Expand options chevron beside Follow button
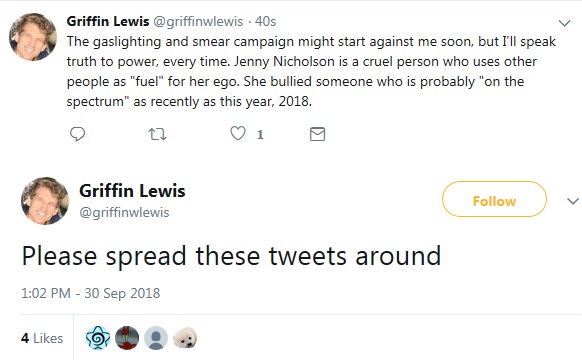 click(x=573, y=201)
